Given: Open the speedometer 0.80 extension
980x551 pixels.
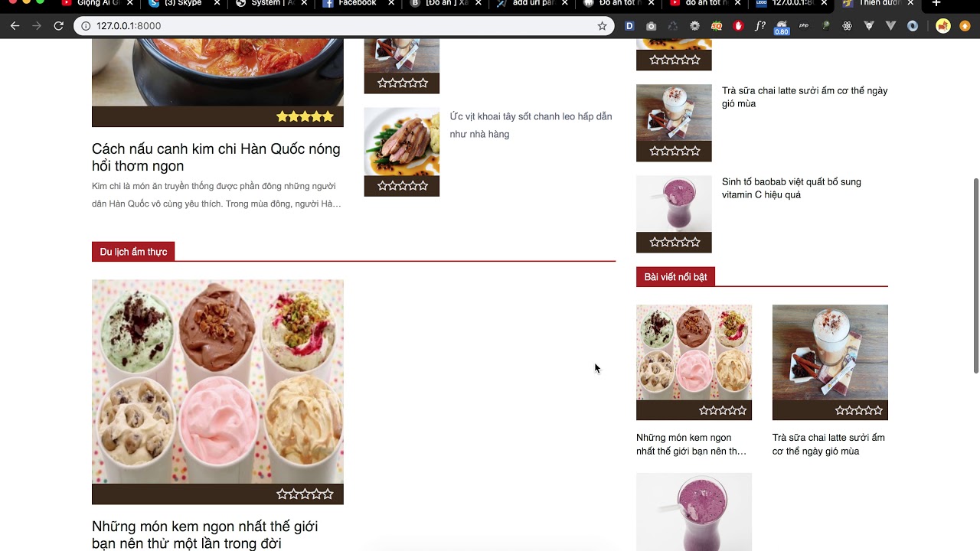Looking at the screenshot, I should pyautogui.click(x=782, y=28).
